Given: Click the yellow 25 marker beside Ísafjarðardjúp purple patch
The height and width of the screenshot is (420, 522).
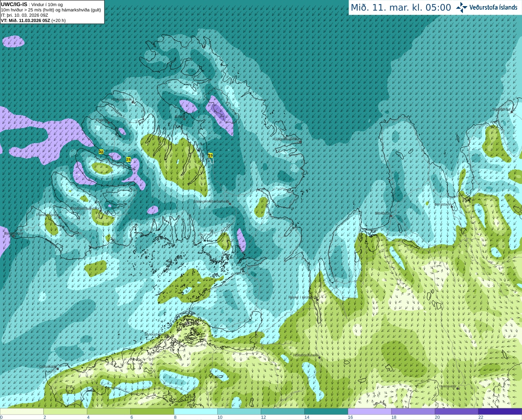Looking at the screenshot, I should 128,159.
